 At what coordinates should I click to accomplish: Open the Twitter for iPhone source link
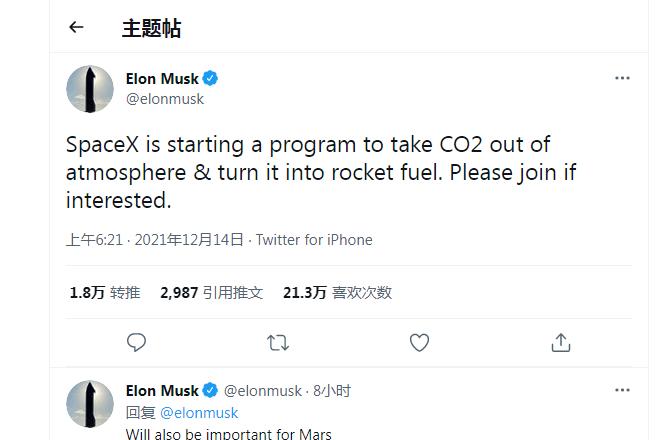click(314, 240)
